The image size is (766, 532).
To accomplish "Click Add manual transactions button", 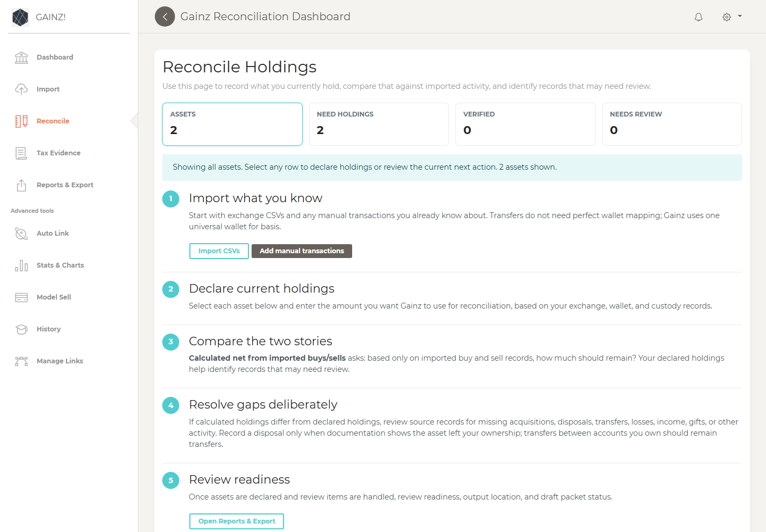I will click(x=302, y=251).
